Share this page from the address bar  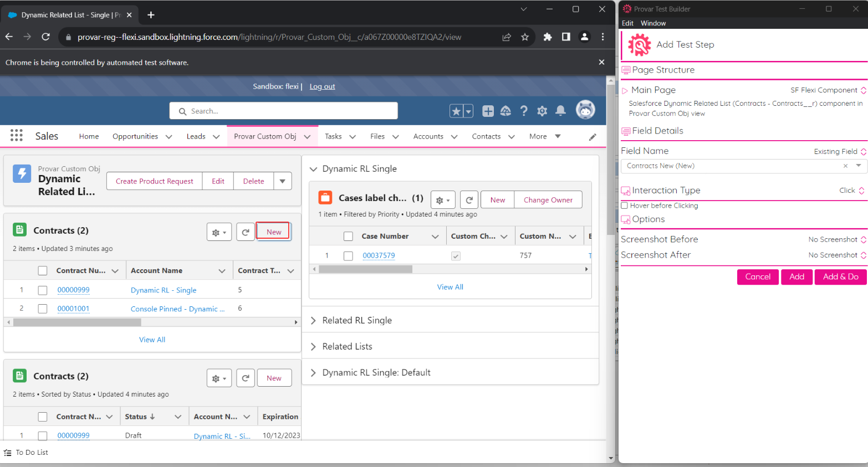pos(507,37)
